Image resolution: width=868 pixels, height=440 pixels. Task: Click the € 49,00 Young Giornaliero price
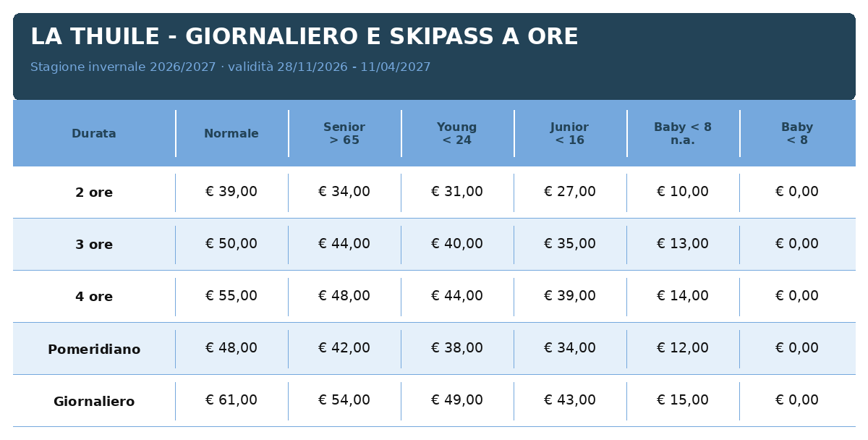tap(457, 400)
